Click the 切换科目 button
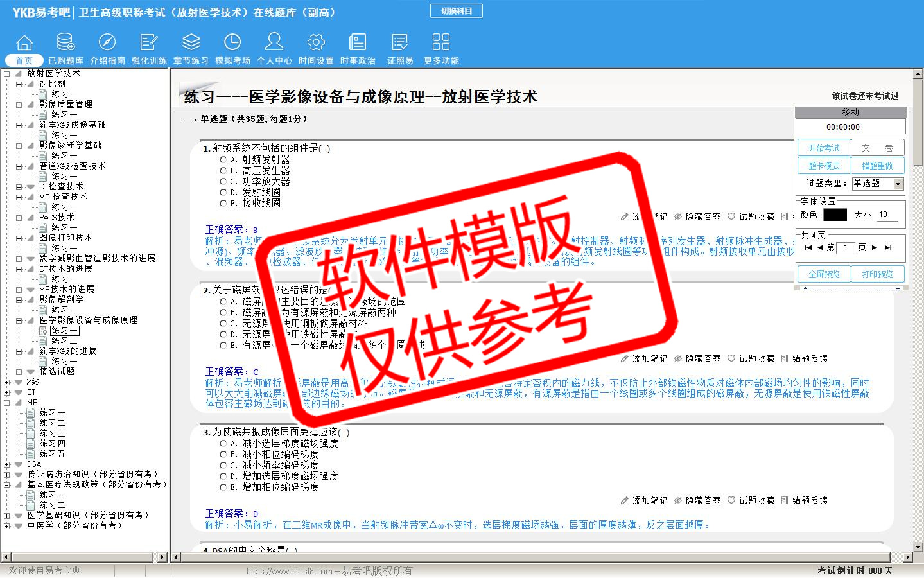 [x=457, y=11]
